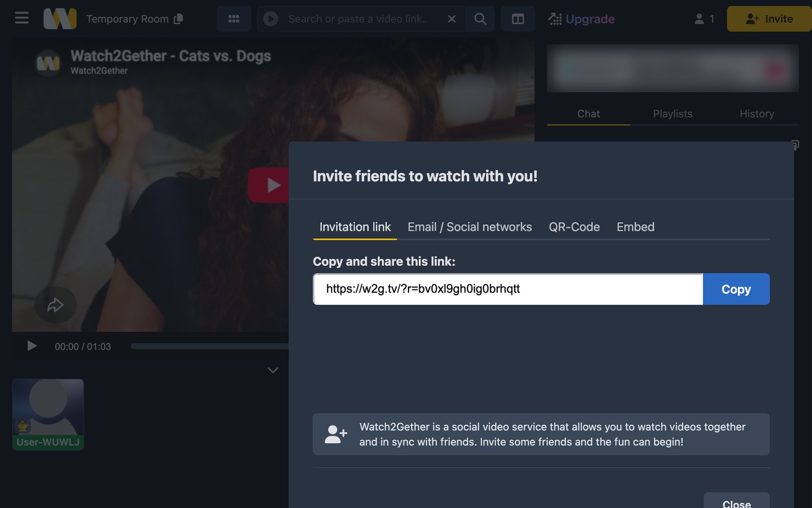Open the apps grid selector

click(233, 19)
